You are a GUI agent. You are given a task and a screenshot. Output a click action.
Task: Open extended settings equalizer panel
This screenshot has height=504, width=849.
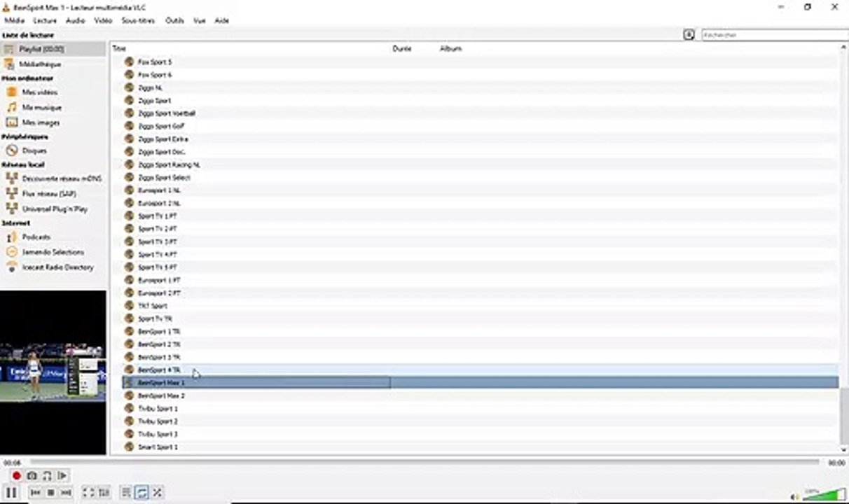click(x=104, y=493)
